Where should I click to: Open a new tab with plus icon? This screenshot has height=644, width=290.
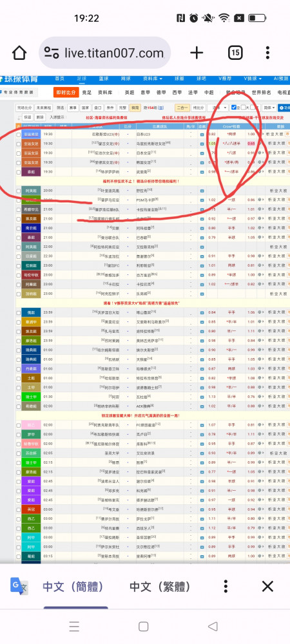(197, 53)
